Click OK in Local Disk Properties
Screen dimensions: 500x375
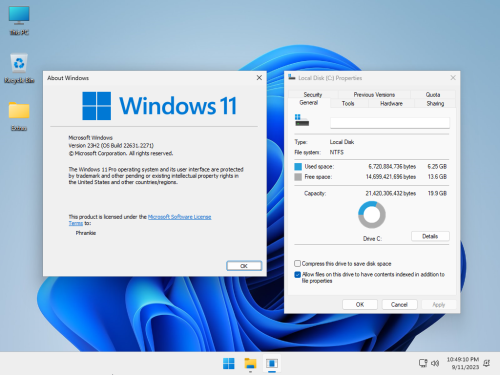pyautogui.click(x=360, y=305)
